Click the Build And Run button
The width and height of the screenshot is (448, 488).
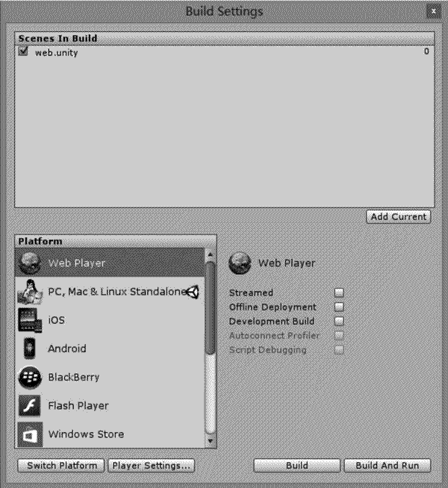pyautogui.click(x=388, y=466)
